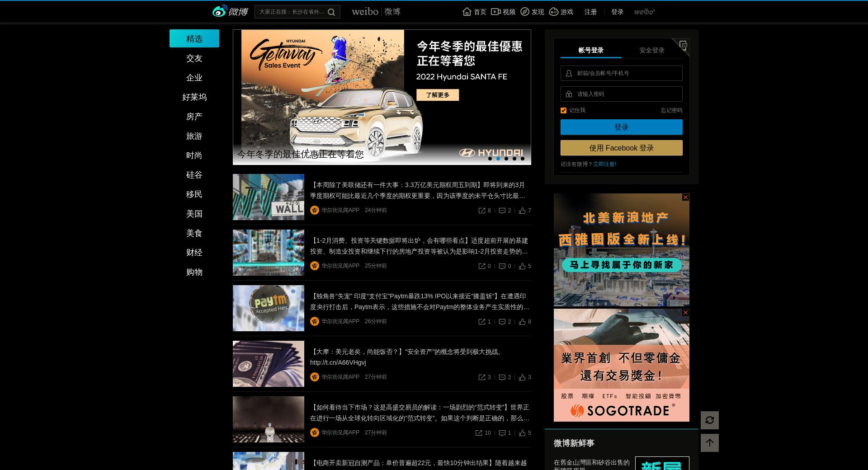Click the back-to-top arrow button

[x=710, y=443]
